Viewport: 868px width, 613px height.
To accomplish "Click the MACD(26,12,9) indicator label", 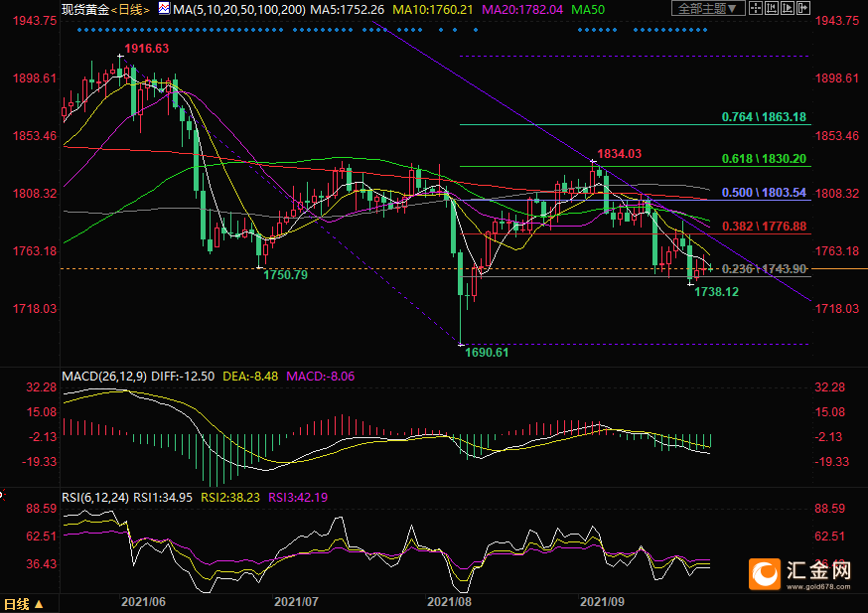I will click(x=103, y=377).
